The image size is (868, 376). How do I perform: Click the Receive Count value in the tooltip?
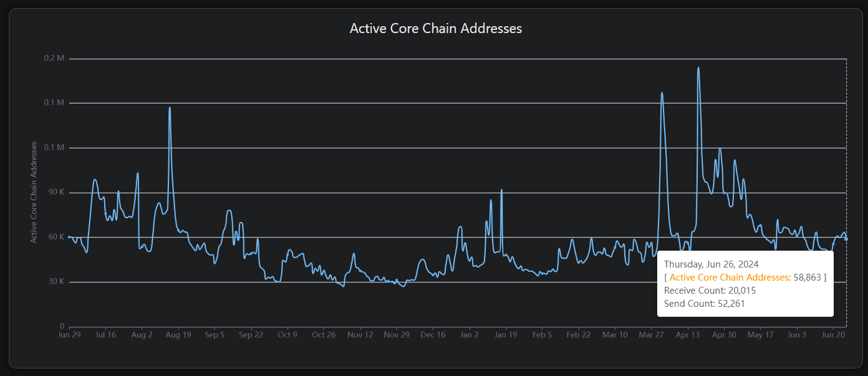click(x=741, y=290)
